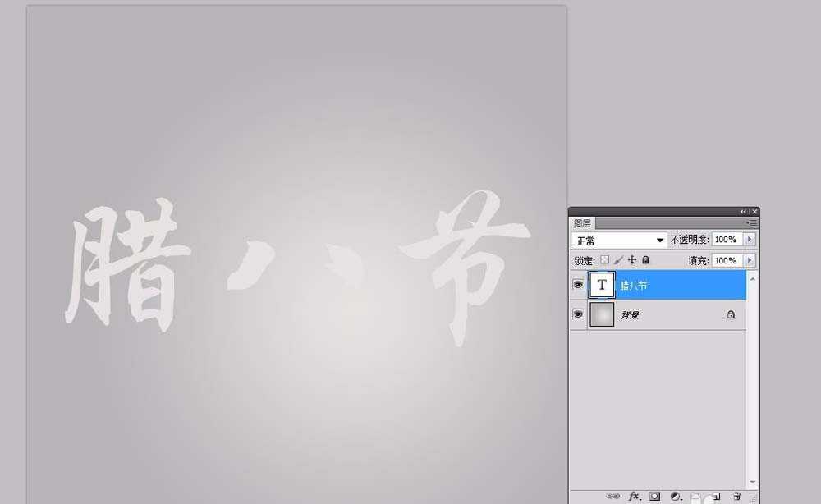The image size is (821, 504).
Task: Create a new layer
Action: pyautogui.click(x=716, y=497)
